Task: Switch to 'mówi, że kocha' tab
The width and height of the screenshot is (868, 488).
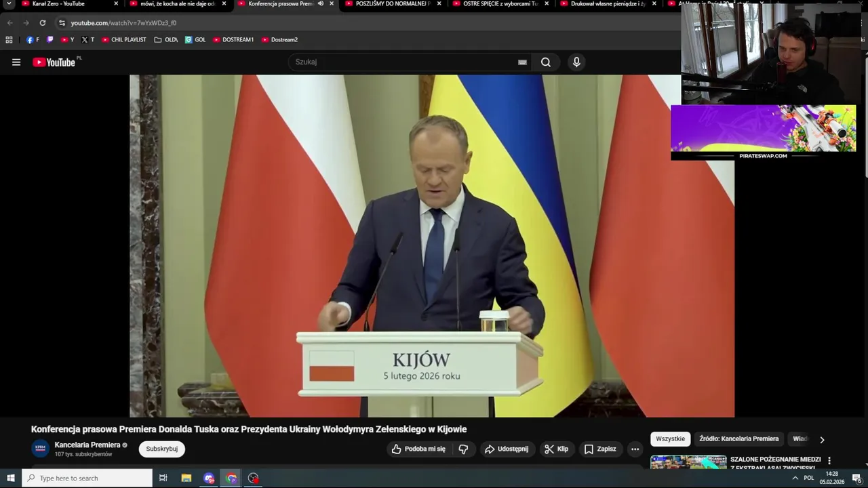Action: 178,4
